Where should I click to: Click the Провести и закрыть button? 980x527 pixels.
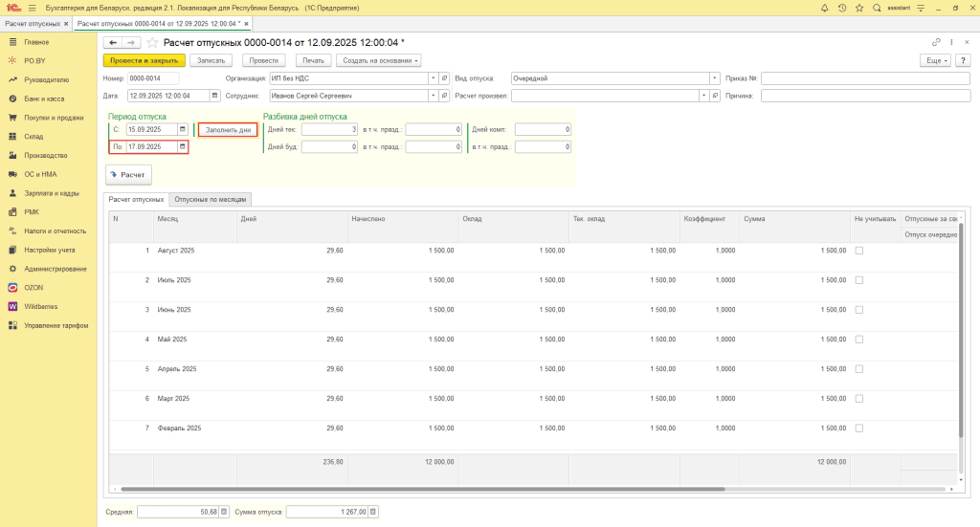(x=144, y=60)
